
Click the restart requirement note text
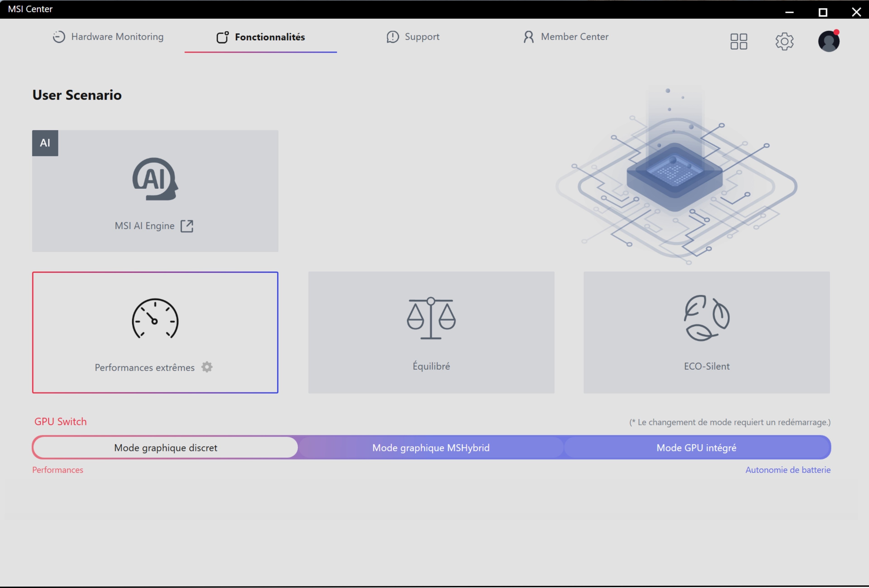(x=730, y=422)
